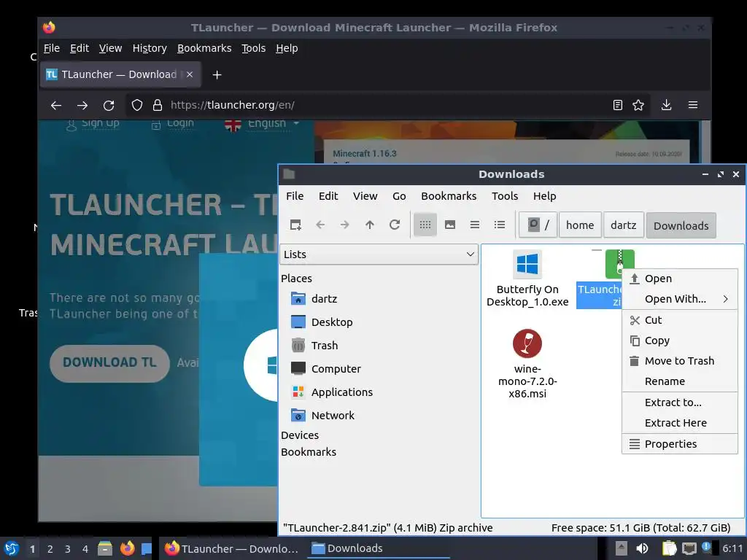
Task: Open Trash in the Places sidebar
Action: [x=325, y=345]
